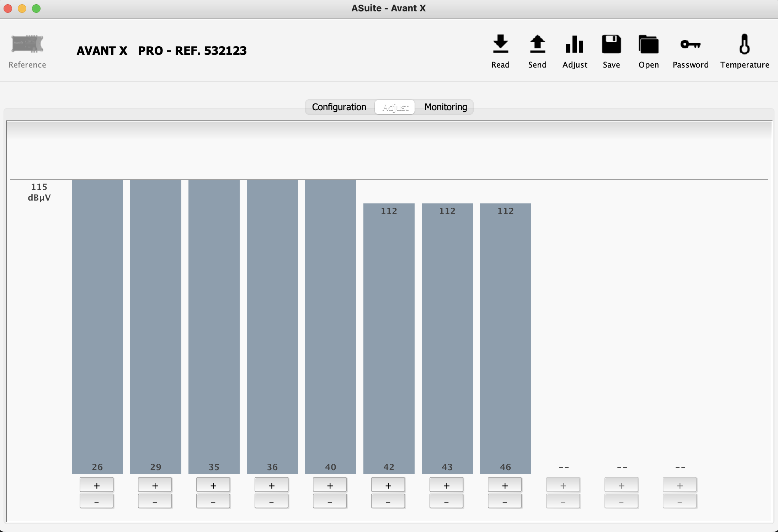Click the Password key icon

tap(690, 44)
